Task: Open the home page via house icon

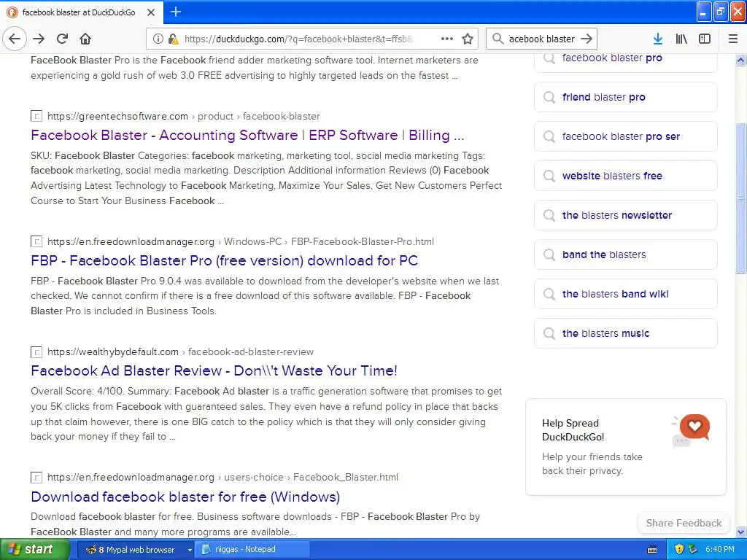Action: click(85, 39)
